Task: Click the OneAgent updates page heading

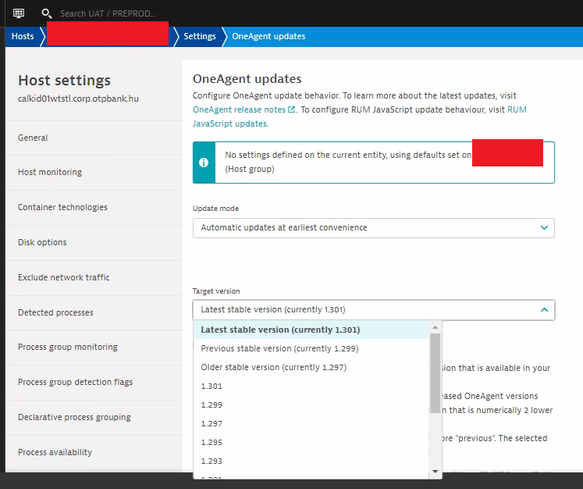Action: click(247, 79)
